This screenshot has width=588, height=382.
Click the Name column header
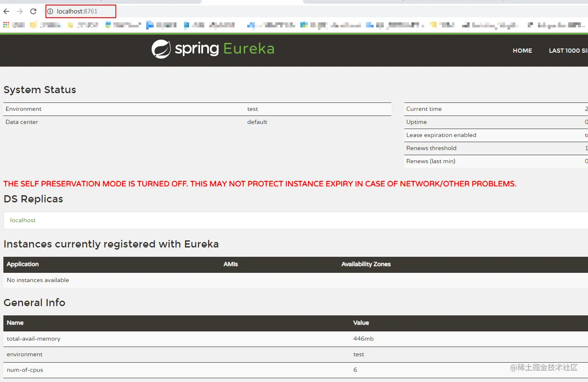pos(15,323)
